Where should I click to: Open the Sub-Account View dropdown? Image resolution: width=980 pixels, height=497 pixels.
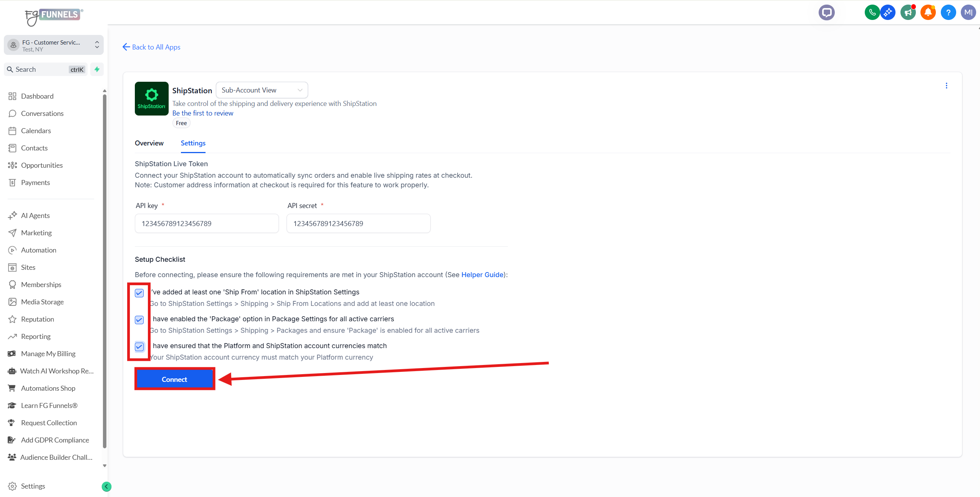point(262,90)
